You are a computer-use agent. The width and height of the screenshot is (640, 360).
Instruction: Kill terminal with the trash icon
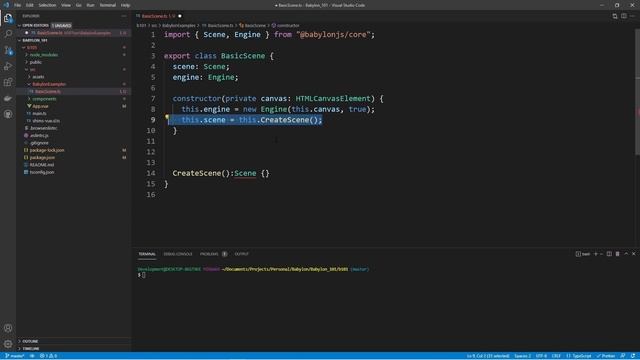tap(618, 254)
